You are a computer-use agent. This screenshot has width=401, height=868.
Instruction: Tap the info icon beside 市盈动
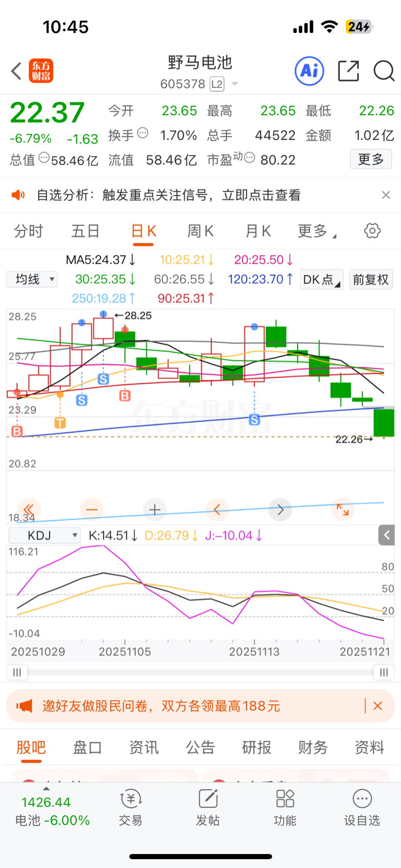tap(250, 158)
